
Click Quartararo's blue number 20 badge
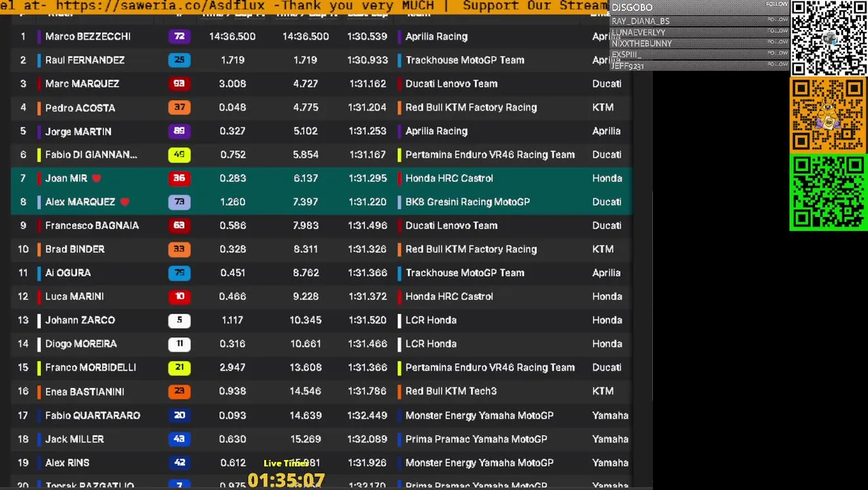pos(179,415)
